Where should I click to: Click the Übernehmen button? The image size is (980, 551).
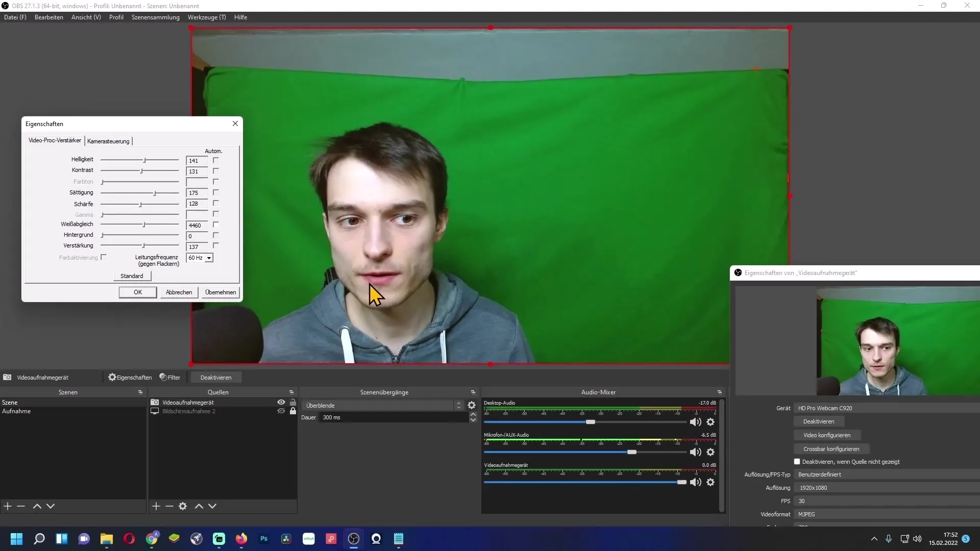pyautogui.click(x=220, y=292)
